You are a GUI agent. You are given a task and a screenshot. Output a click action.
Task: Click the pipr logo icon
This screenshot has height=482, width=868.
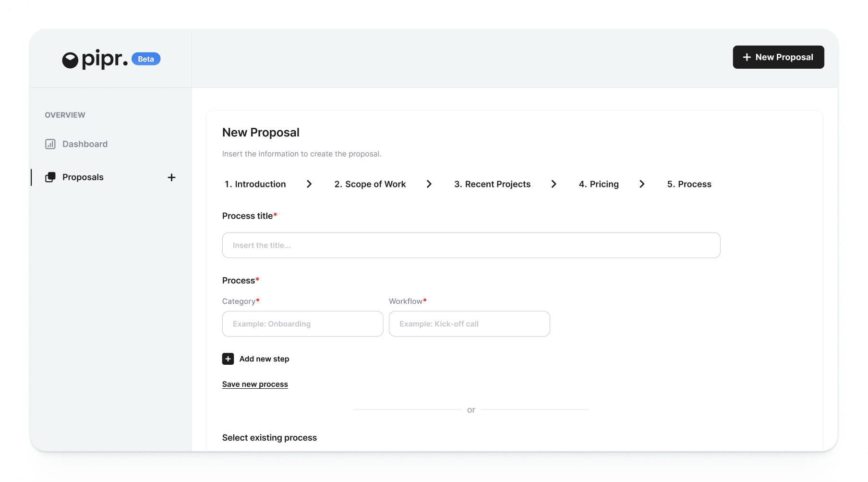tap(70, 60)
